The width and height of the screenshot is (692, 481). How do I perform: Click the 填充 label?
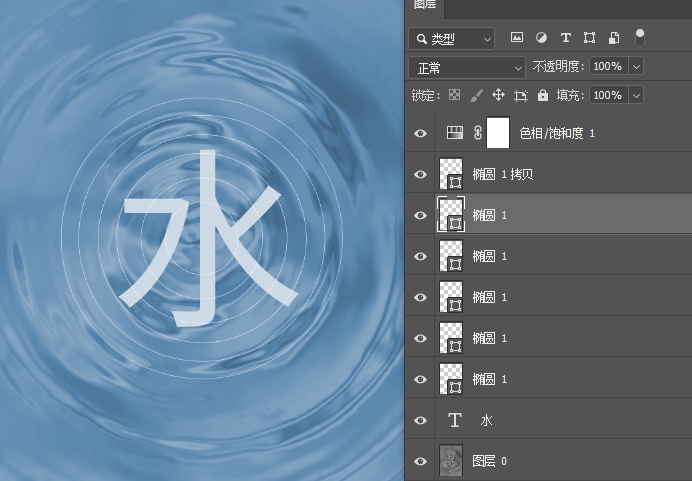[x=570, y=95]
